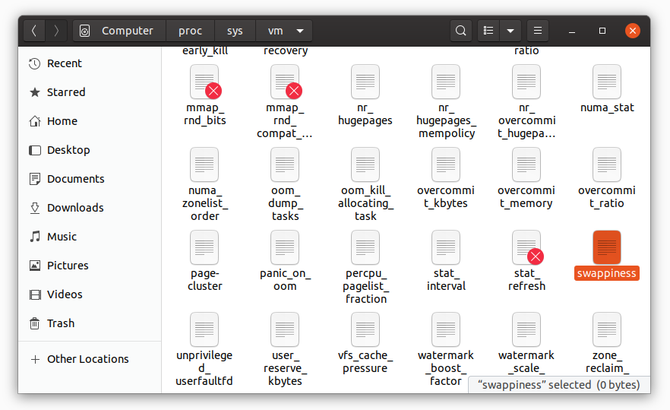Select the panic_on_oom file icon
This screenshot has height=410, width=670.
pyautogui.click(x=285, y=247)
